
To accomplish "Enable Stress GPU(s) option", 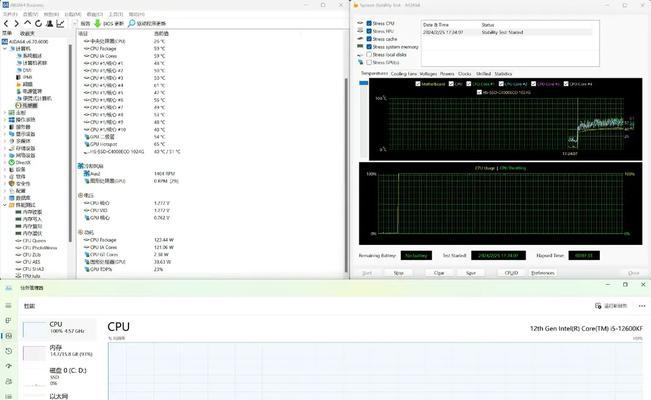I will pos(369,62).
